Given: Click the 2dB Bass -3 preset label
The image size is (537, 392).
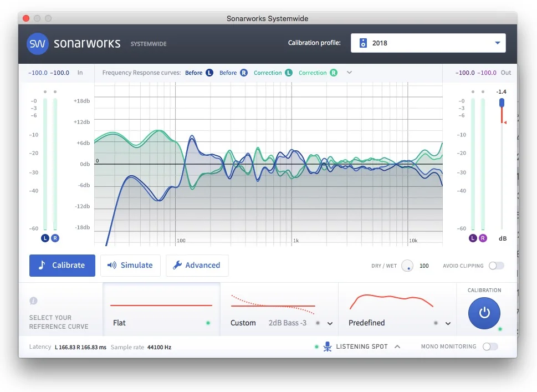Looking at the screenshot, I should 287,323.
